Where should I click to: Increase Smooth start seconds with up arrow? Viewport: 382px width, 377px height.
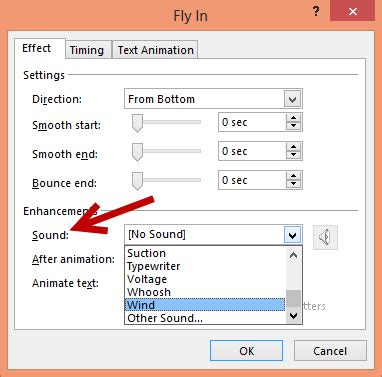[293, 118]
